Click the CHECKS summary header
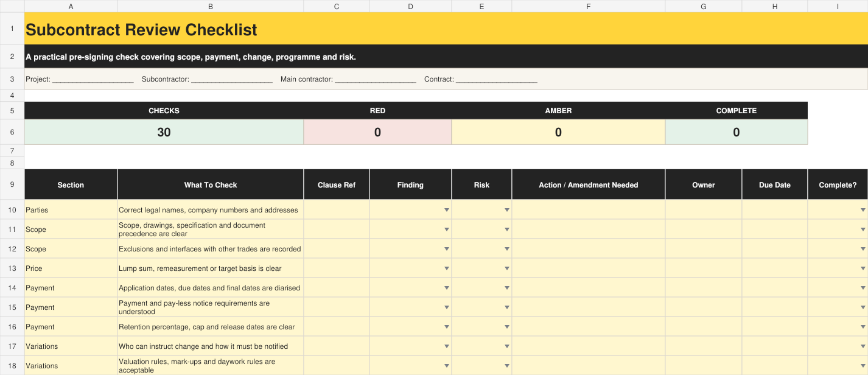Screen dimensions: 868x375 click(x=164, y=111)
